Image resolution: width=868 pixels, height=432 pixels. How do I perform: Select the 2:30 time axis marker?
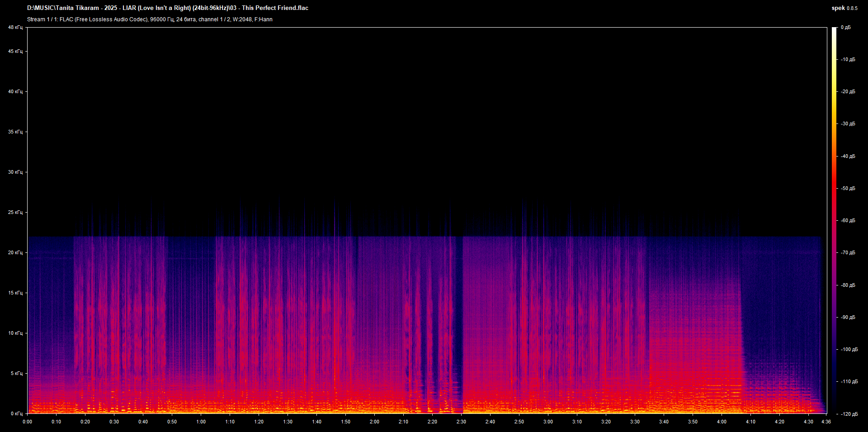[461, 422]
